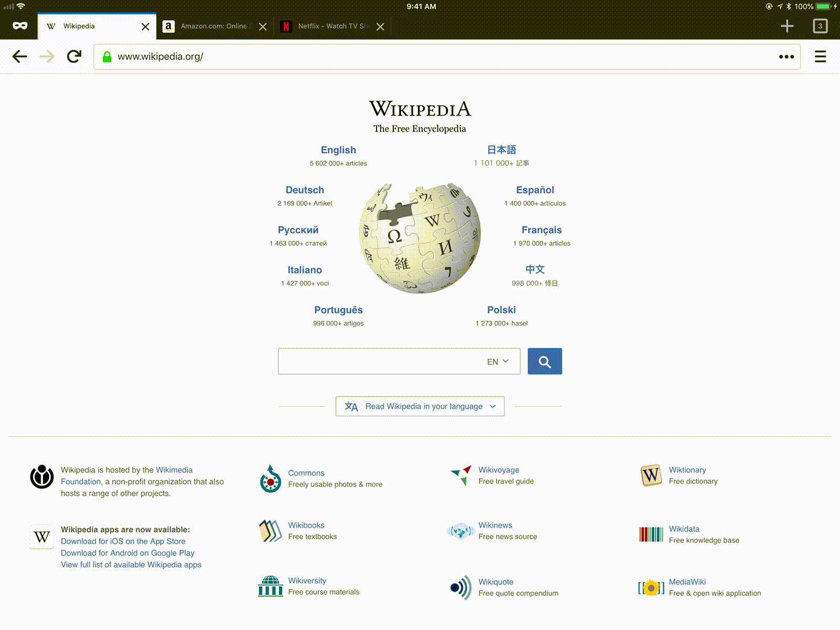The width and height of the screenshot is (840, 630).
Task: Open the EN search language dropdown
Action: pyautogui.click(x=498, y=362)
